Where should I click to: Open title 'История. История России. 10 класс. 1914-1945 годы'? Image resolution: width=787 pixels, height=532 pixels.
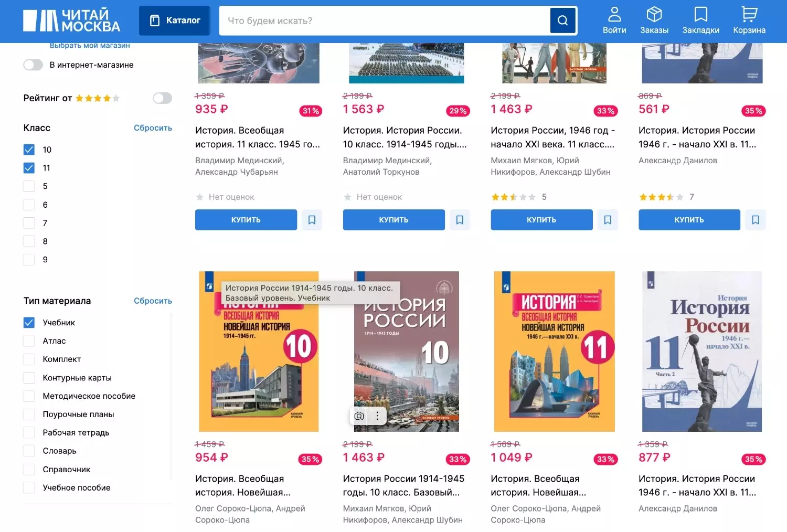coord(405,137)
